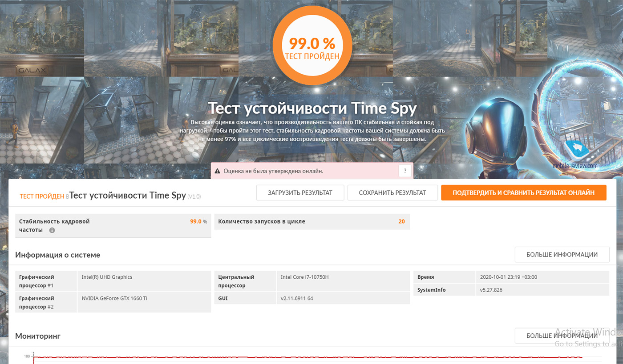The width and height of the screenshot is (623, 364).
Task: Click ЗАГРУЗИТЬ РЕЗУЛЬТАТ button
Action: coord(300,193)
